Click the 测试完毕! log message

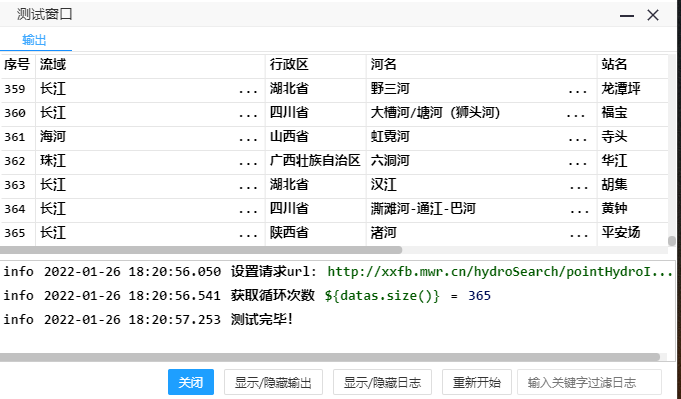[262, 320]
